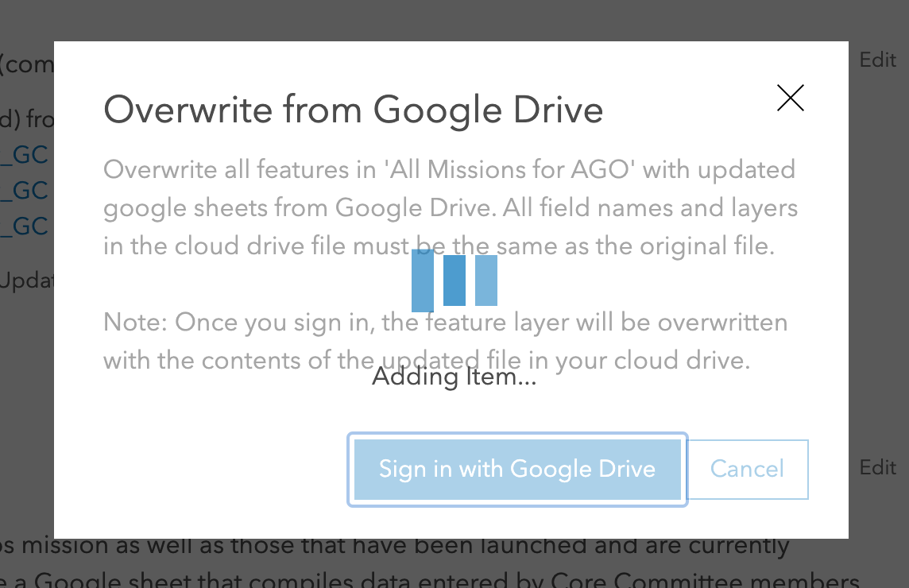Click the lower Edit link behind dialog
This screenshot has width=909, height=588.
(878, 467)
